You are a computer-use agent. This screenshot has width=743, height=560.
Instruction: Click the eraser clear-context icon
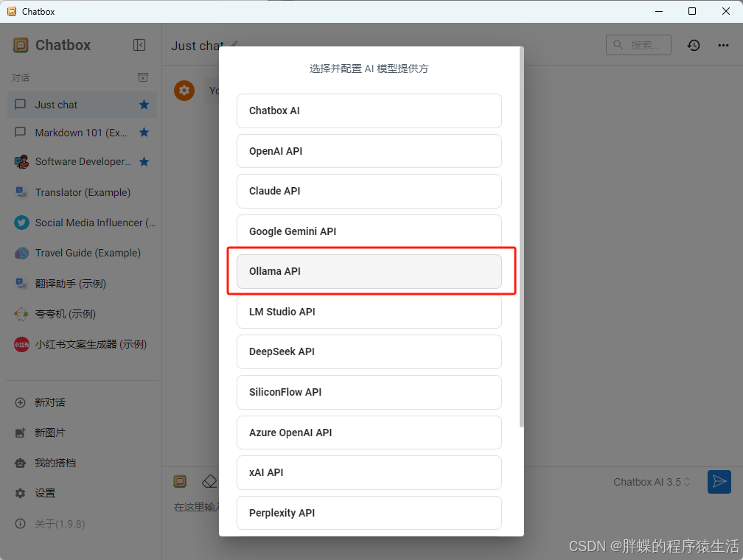click(x=209, y=482)
